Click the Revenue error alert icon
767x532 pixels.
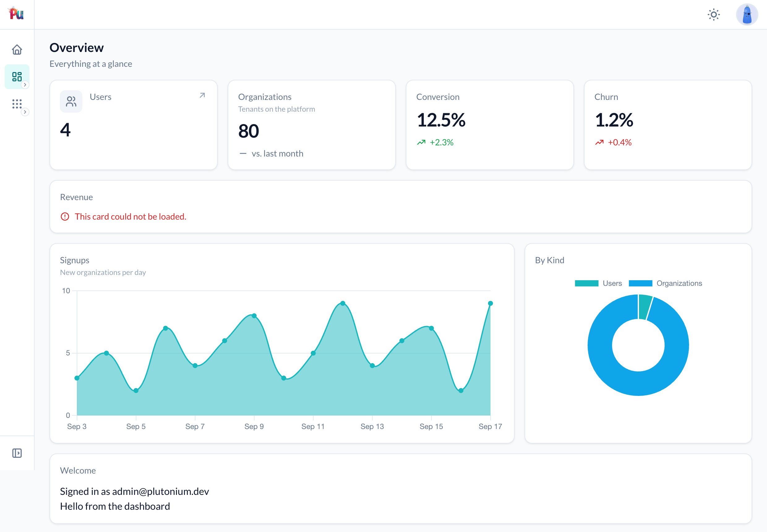point(65,217)
